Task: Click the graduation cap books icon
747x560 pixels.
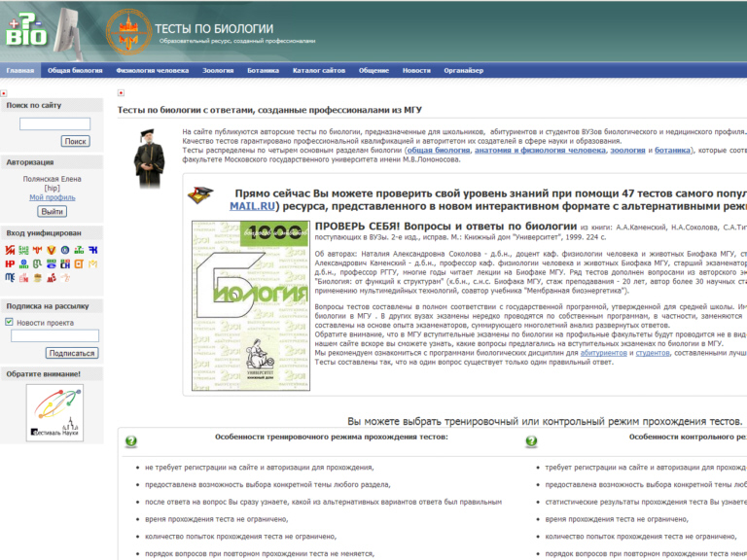Action: click(x=200, y=194)
